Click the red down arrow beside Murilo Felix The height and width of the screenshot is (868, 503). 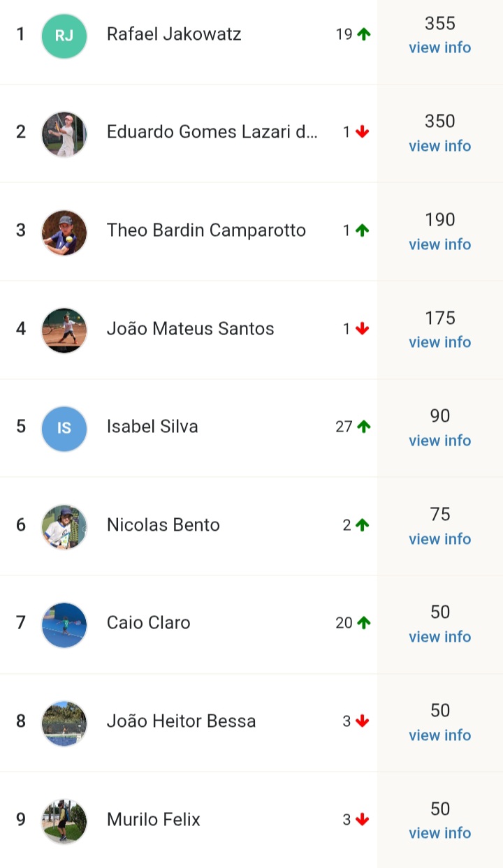coord(362,820)
